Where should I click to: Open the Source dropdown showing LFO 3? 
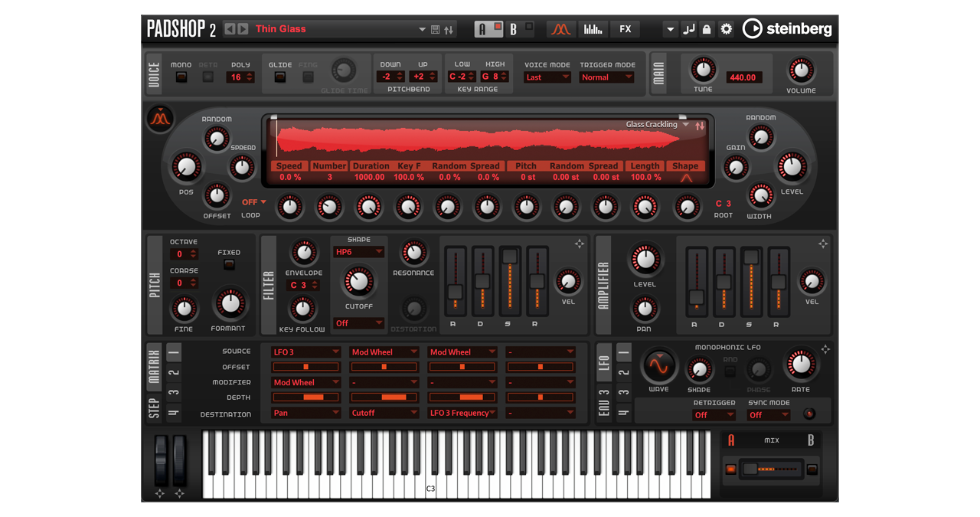(x=305, y=352)
